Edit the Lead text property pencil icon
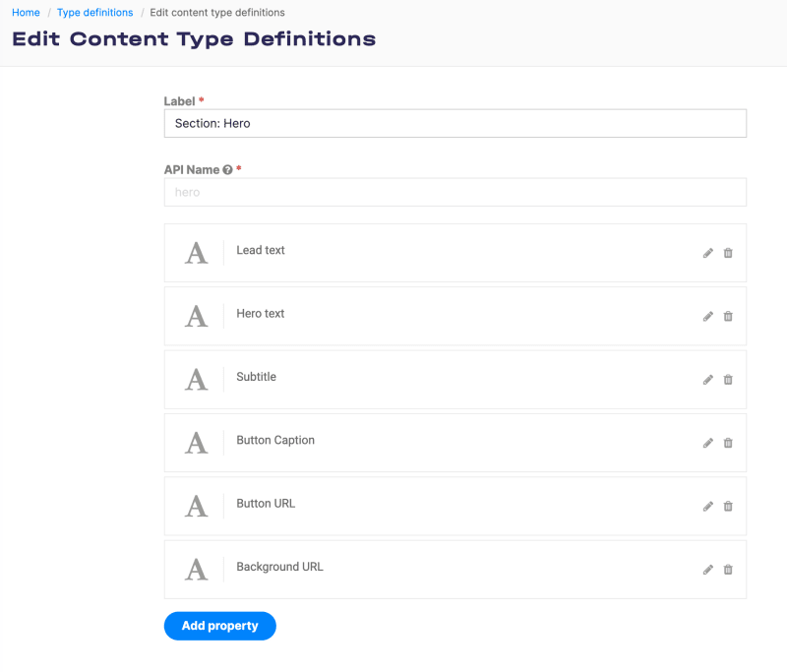Image resolution: width=787 pixels, height=672 pixels. [x=707, y=253]
